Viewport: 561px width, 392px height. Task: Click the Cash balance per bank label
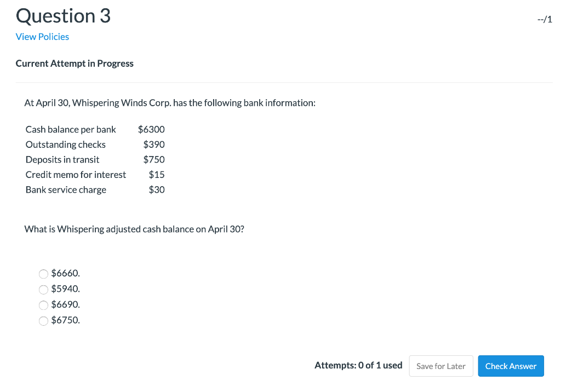70,129
